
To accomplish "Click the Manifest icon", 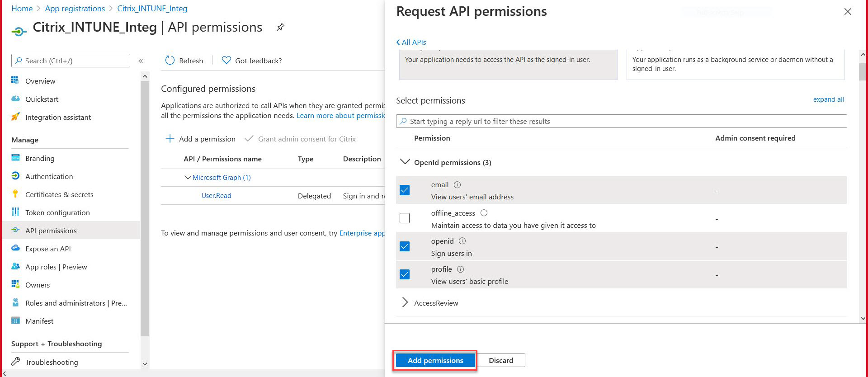I will [15, 320].
